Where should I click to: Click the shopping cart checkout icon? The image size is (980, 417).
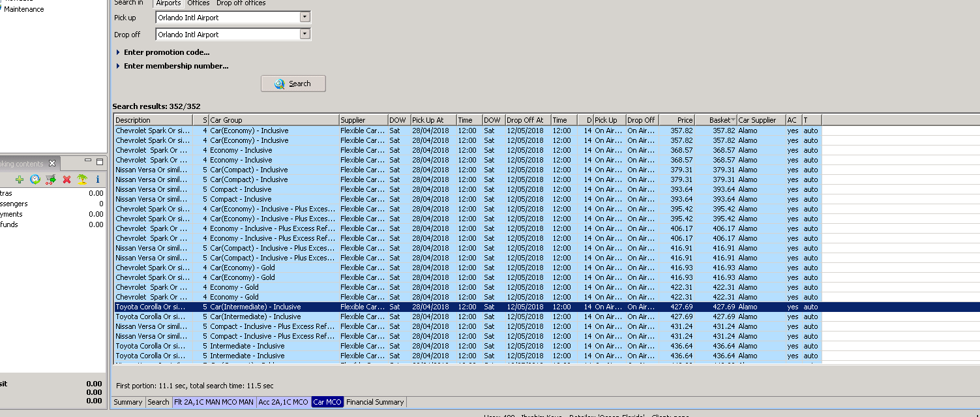(51, 179)
